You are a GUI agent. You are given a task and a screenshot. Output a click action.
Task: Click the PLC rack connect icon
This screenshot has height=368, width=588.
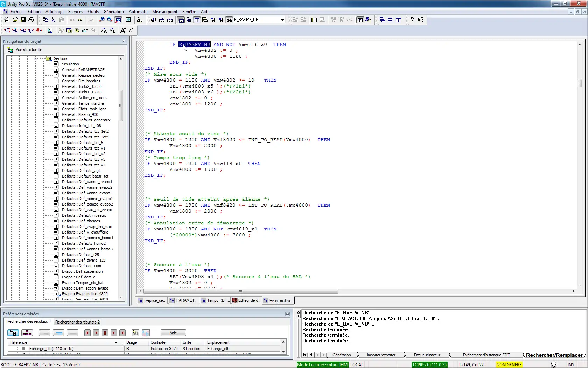pyautogui.click(x=314, y=20)
